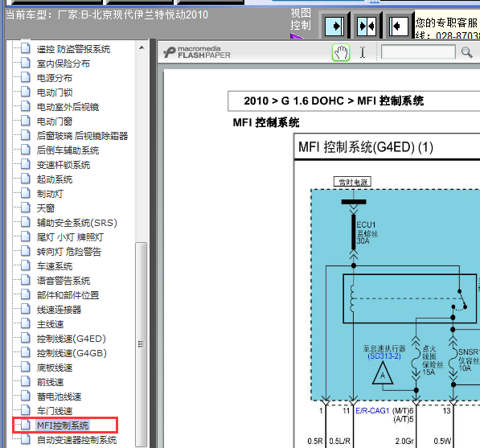Click document icon beside 蓄电池线速

coord(26,396)
